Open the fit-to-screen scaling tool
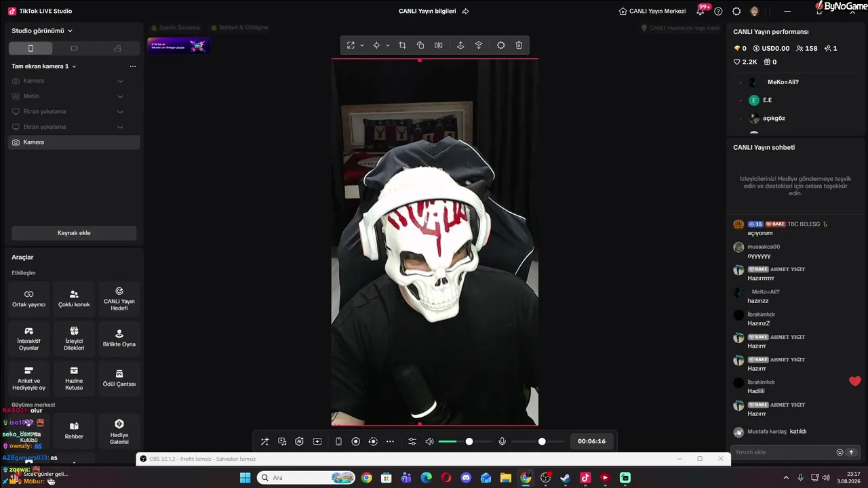Screen dimensions: 868x488 click(x=351, y=45)
